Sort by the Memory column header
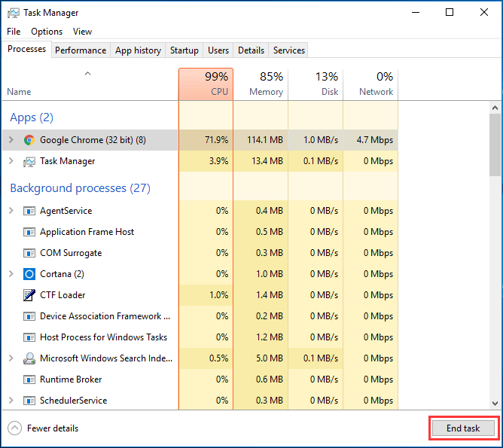This screenshot has height=448, width=503. pyautogui.click(x=261, y=84)
